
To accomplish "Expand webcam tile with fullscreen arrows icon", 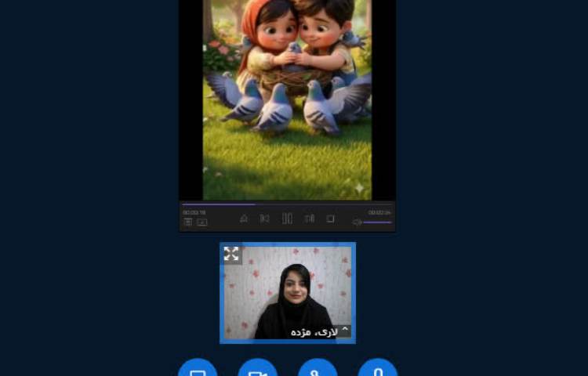I will point(231,254).
